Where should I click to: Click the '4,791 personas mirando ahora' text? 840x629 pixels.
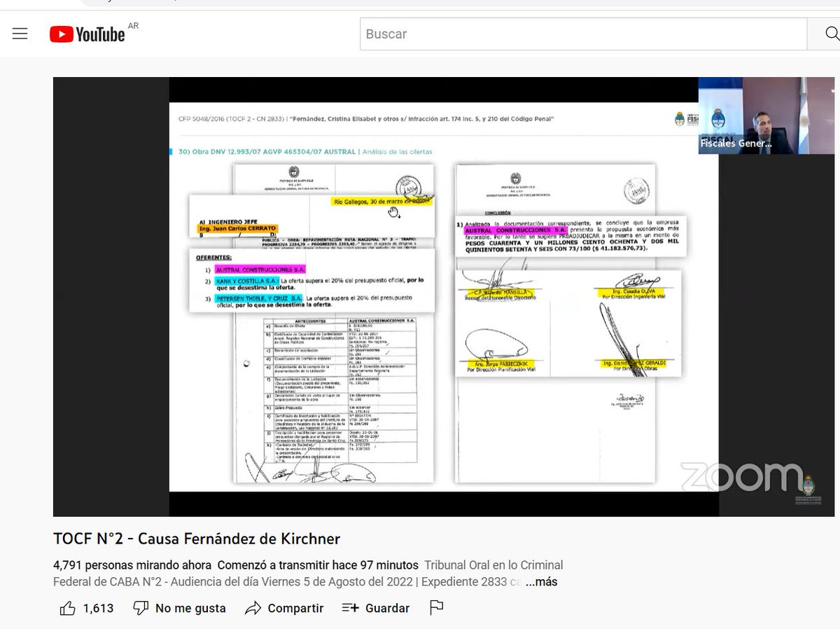tap(132, 565)
